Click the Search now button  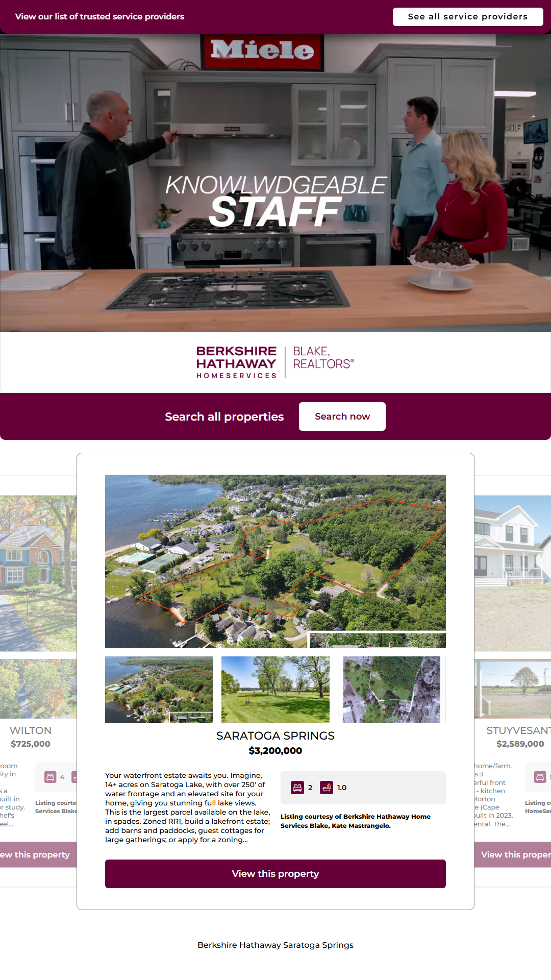tap(342, 416)
